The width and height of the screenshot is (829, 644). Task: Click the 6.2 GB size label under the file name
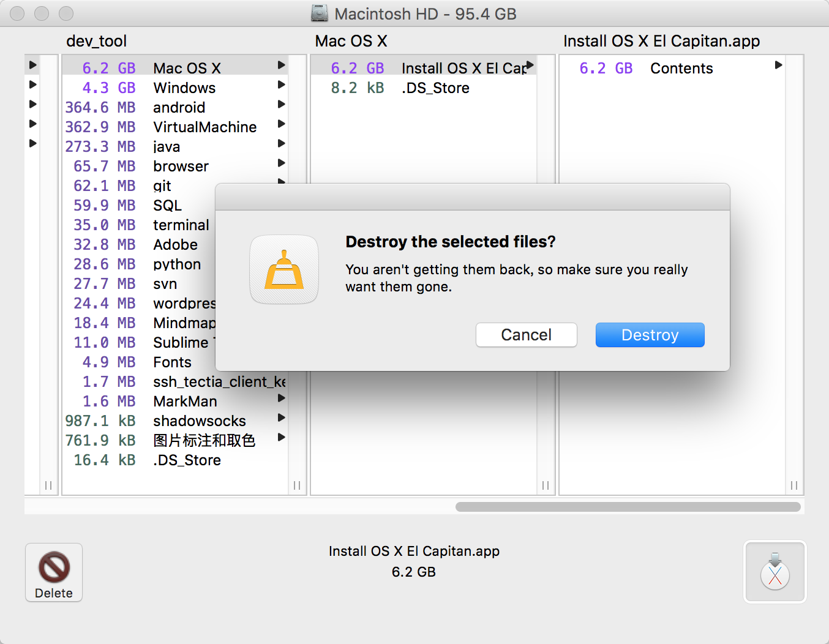pyautogui.click(x=414, y=572)
